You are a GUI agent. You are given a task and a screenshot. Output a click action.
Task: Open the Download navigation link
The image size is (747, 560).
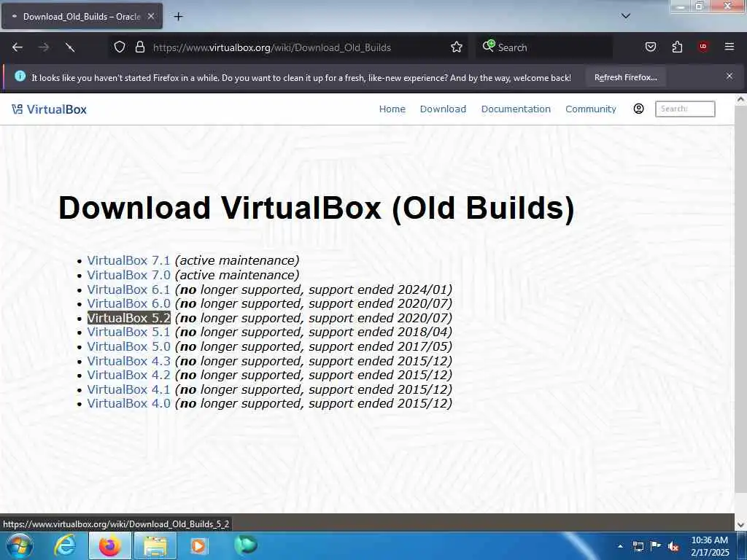point(443,109)
